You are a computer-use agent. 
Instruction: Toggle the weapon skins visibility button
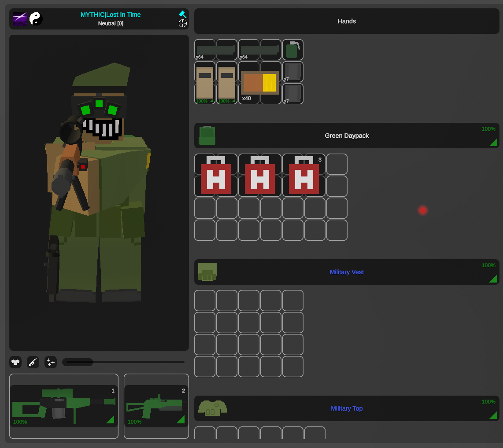pos(33,362)
